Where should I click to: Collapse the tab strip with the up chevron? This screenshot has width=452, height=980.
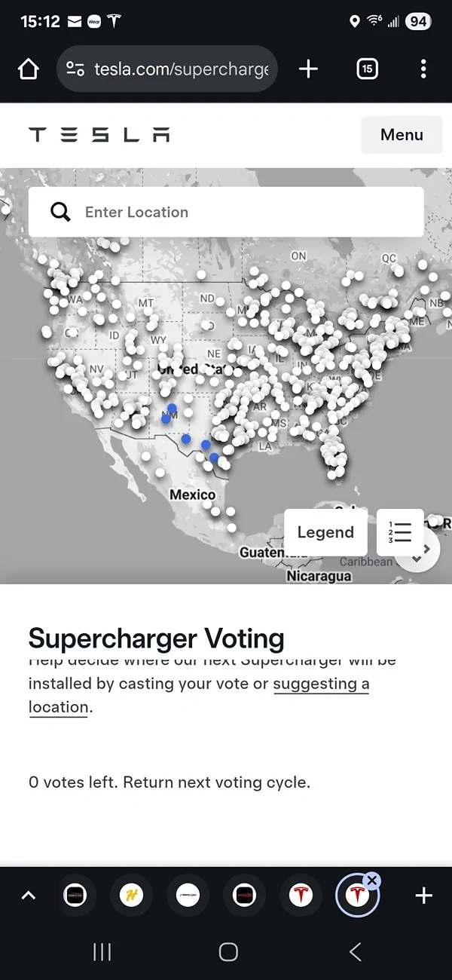point(28,896)
